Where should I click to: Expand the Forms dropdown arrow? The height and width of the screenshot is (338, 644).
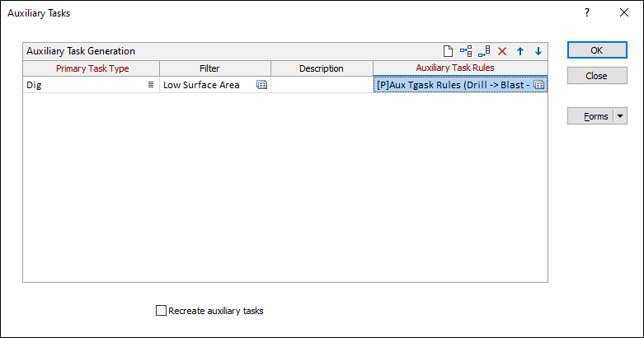tap(620, 116)
